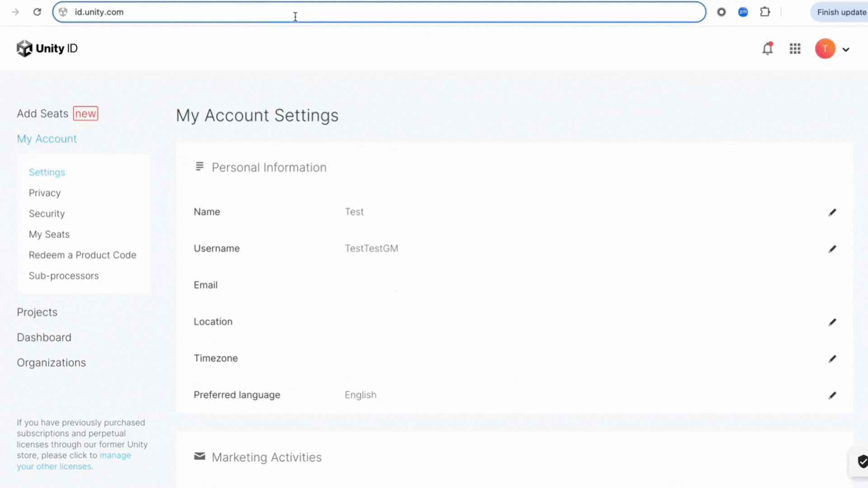Open Redeem a Product Code
This screenshot has width=868, height=488.
[82, 255]
